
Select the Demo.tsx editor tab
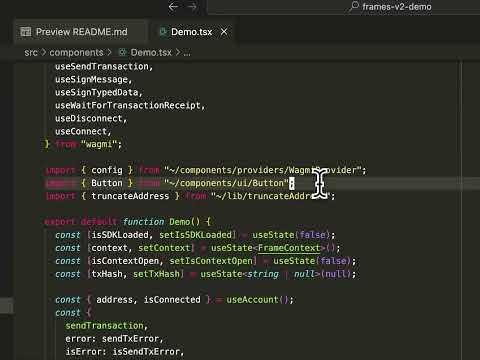click(191, 32)
